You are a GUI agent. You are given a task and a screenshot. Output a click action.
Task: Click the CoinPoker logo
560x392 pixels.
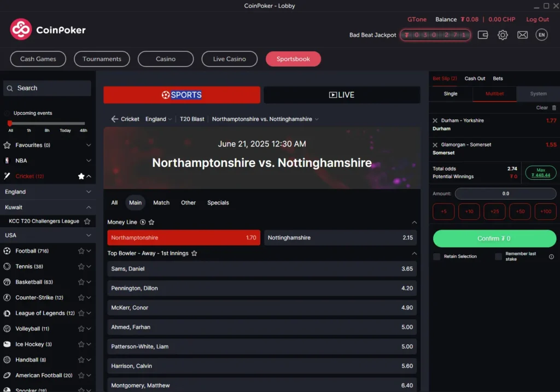48,30
